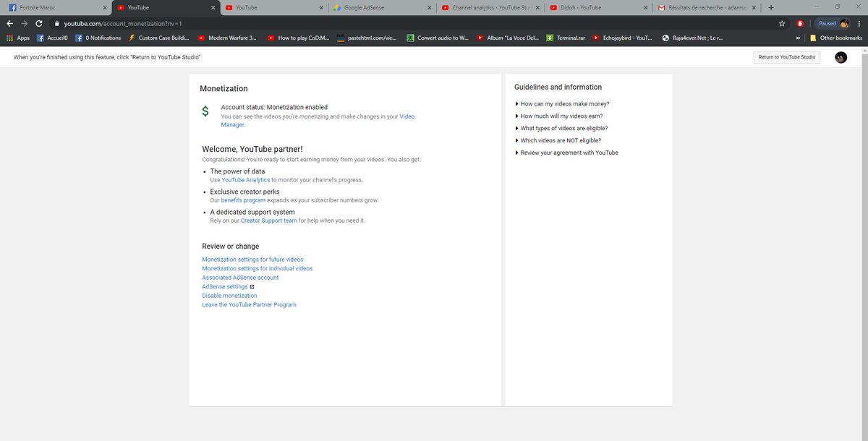The height and width of the screenshot is (441, 868).
Task: Open the Chrome three-dot menu
Action: (x=859, y=23)
